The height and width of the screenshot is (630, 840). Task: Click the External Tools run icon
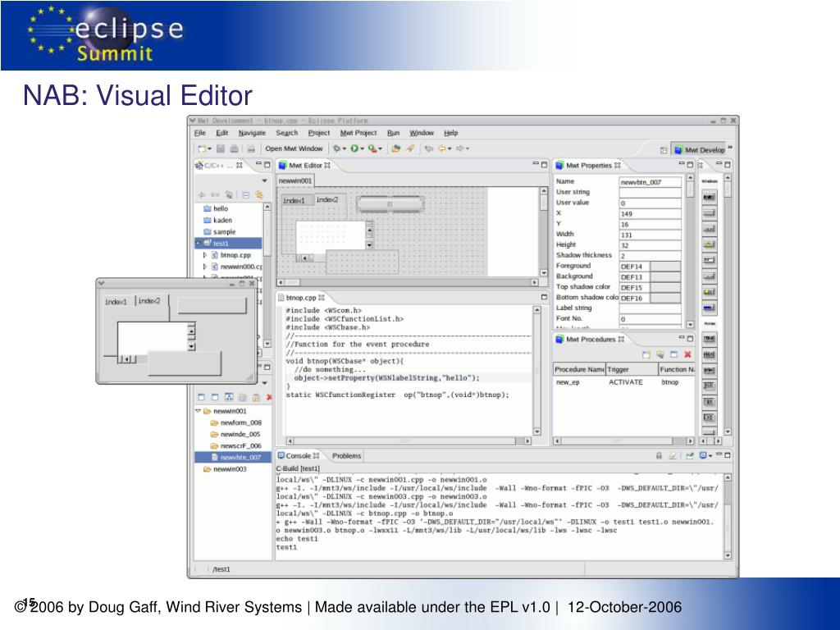[x=372, y=148]
